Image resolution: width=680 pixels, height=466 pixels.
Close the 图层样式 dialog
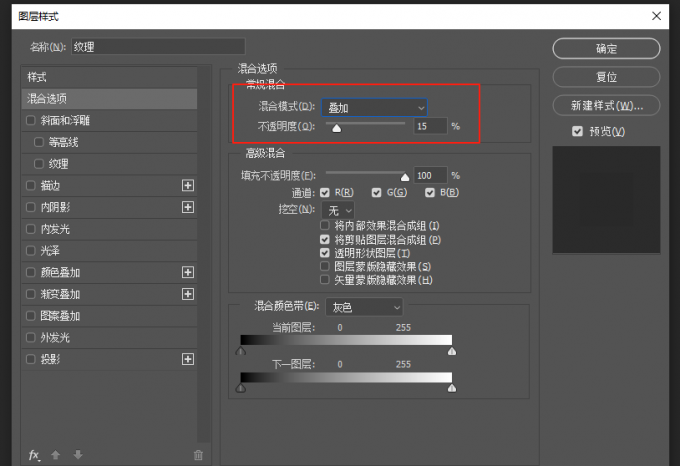(656, 16)
